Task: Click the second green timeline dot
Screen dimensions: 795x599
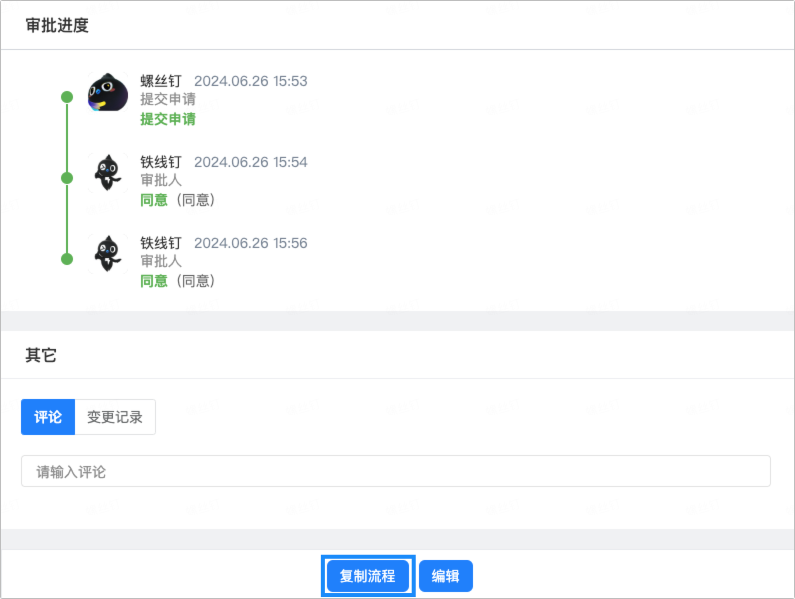Action: 67,178
